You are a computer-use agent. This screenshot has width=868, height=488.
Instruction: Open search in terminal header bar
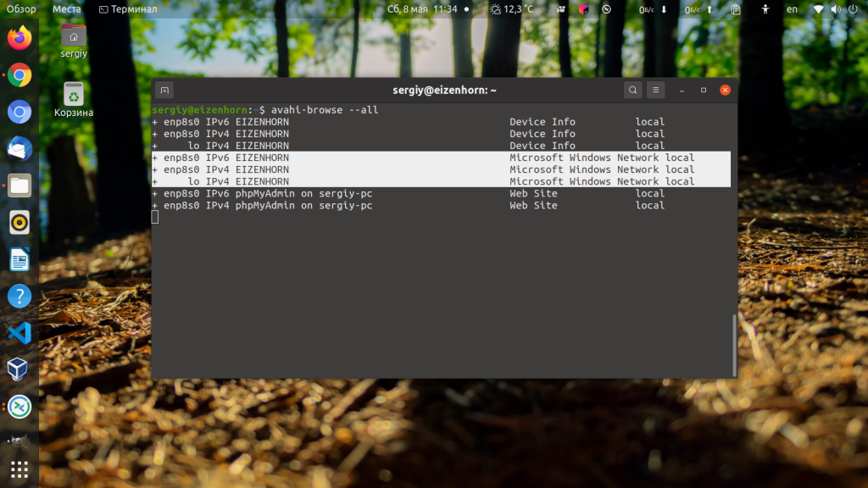[632, 90]
